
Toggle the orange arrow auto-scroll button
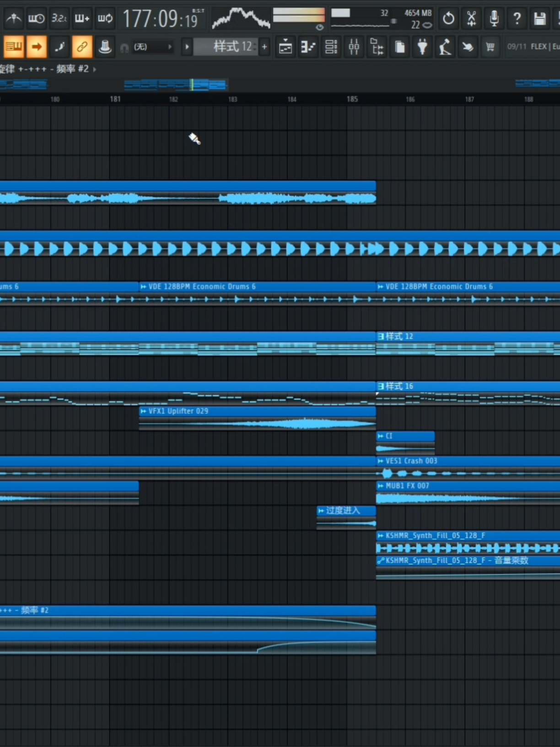point(36,47)
